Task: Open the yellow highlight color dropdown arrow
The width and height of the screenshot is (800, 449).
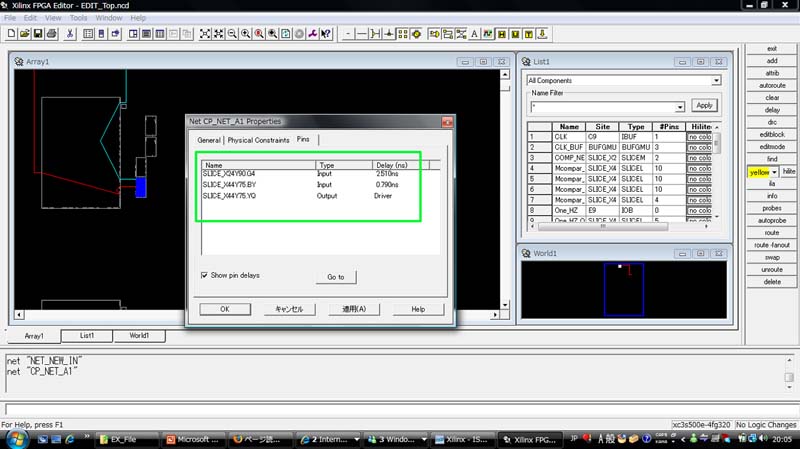Action: click(774, 172)
